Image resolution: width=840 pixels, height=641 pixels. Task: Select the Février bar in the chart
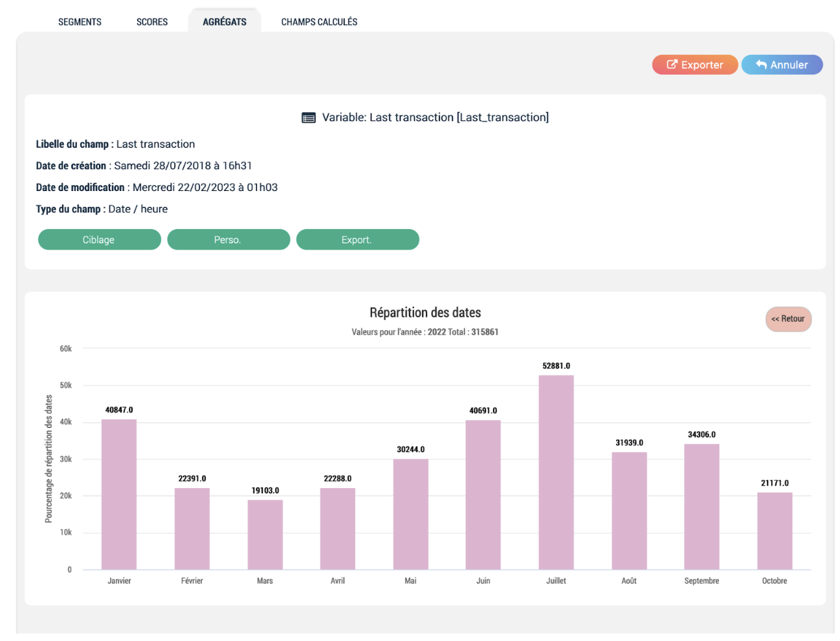coord(192,529)
